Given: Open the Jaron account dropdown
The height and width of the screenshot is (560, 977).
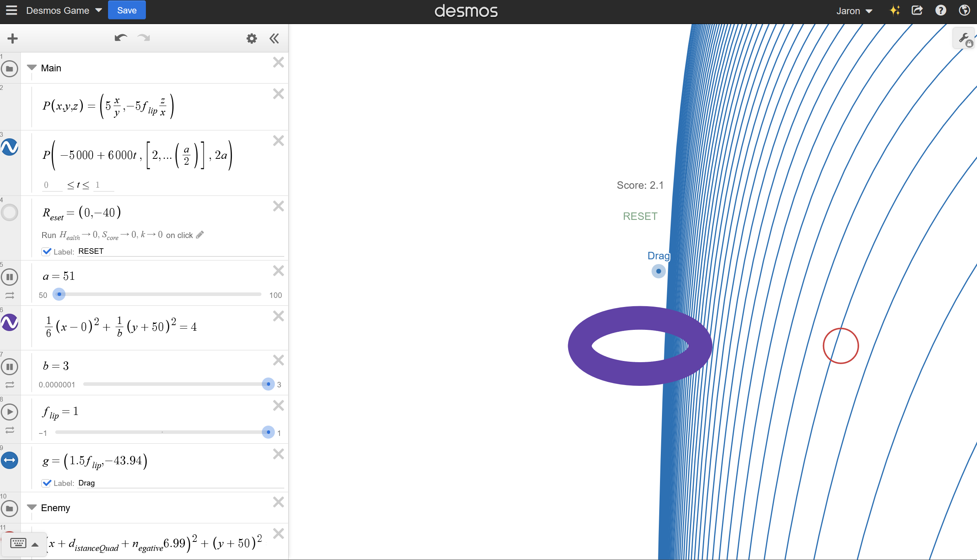Looking at the screenshot, I should 854,11.
